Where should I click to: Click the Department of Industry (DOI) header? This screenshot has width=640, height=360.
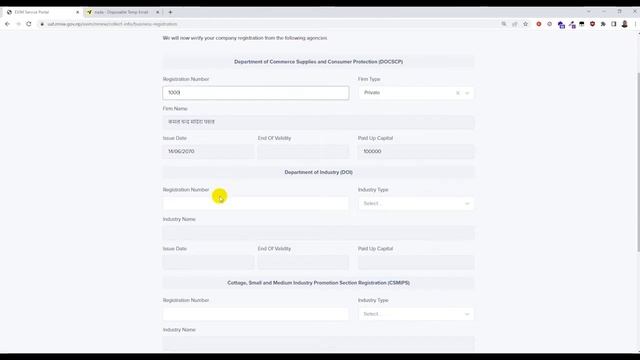(318, 172)
